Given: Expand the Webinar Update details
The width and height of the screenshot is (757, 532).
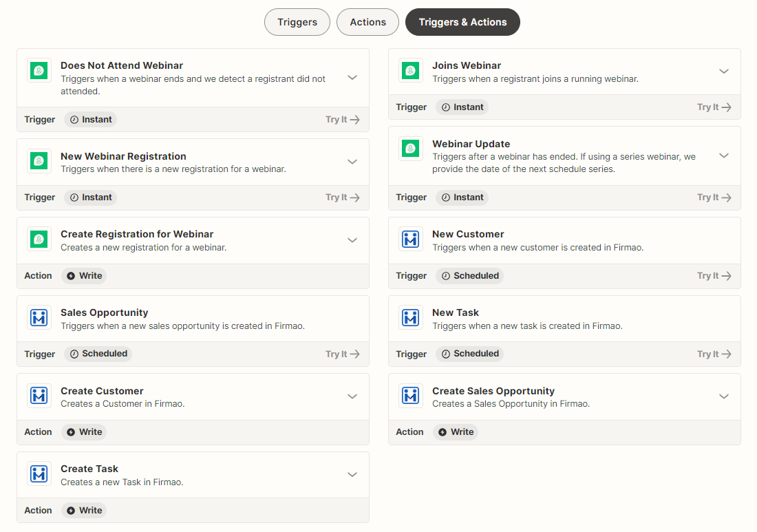Looking at the screenshot, I should (724, 156).
